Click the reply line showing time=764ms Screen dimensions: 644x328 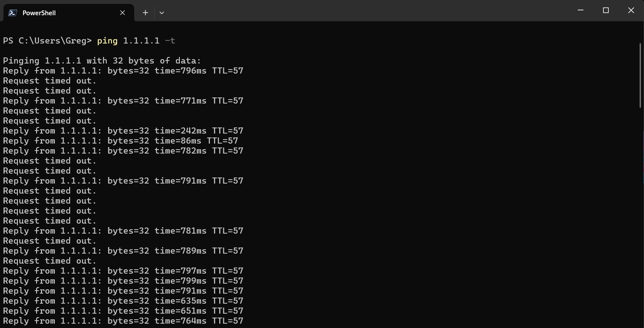tap(123, 321)
